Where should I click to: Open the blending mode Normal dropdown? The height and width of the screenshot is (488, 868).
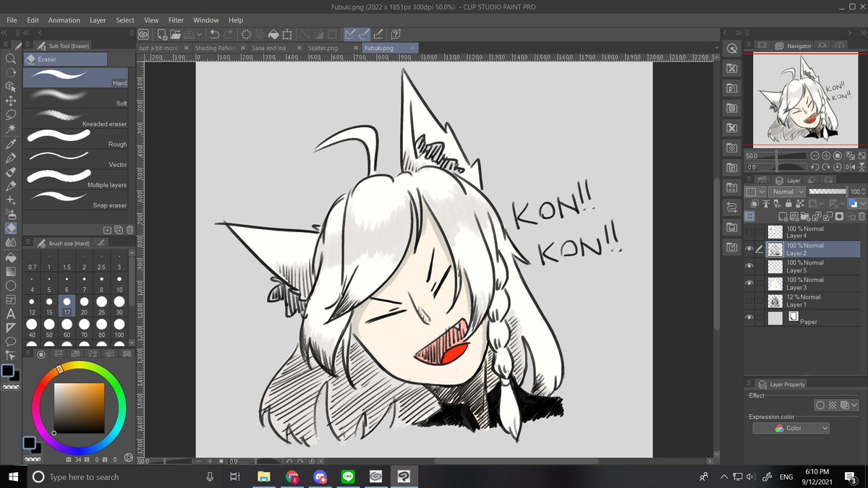click(787, 192)
